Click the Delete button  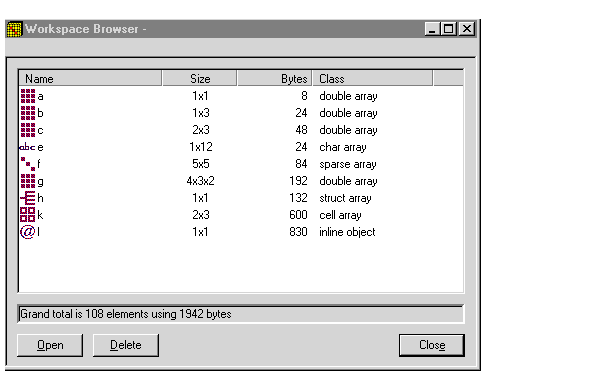pos(126,345)
